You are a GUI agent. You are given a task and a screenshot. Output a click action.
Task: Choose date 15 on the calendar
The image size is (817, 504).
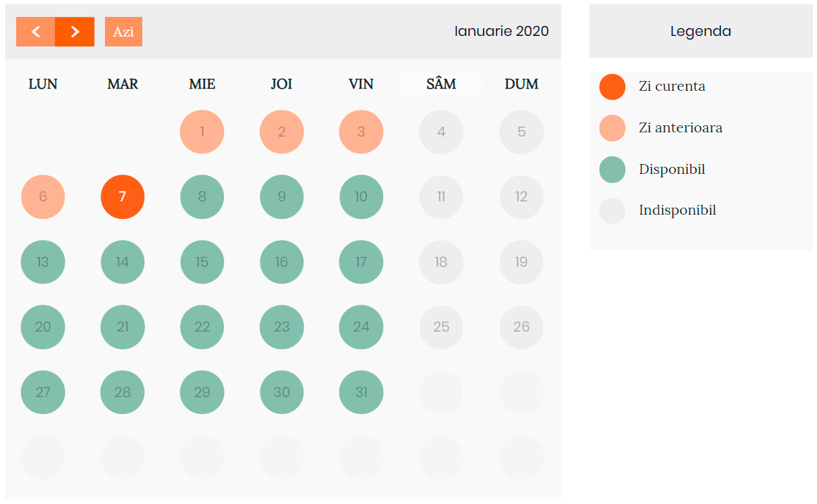[202, 262]
